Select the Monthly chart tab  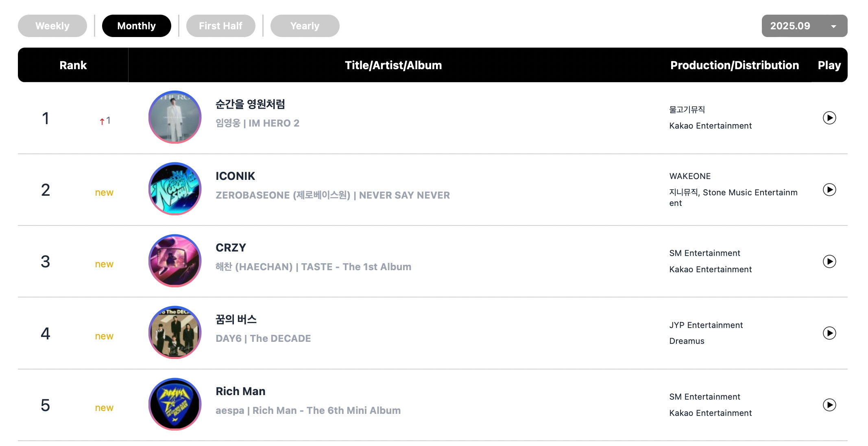(136, 26)
